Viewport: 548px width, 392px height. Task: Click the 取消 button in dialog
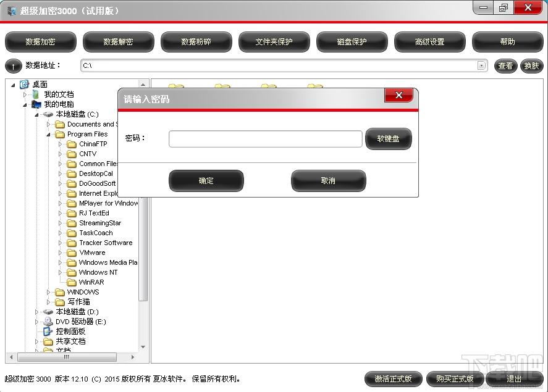[x=328, y=181]
